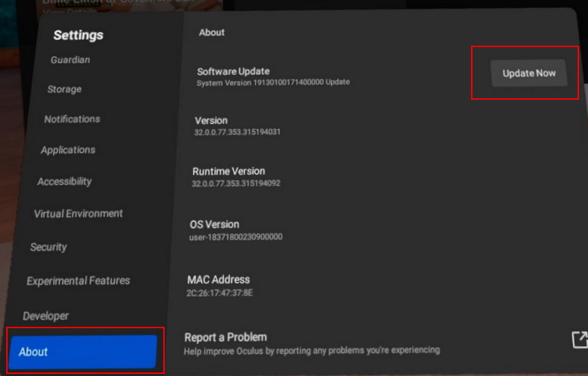This screenshot has height=376, width=588.
Task: Click the Update Now button
Action: point(529,73)
